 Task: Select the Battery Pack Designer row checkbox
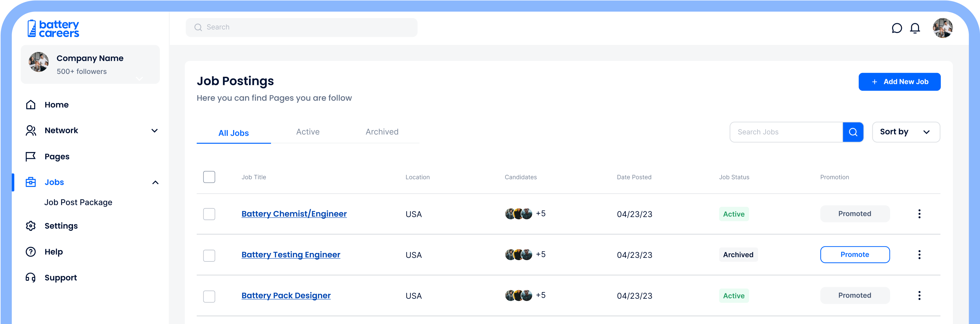(x=209, y=296)
